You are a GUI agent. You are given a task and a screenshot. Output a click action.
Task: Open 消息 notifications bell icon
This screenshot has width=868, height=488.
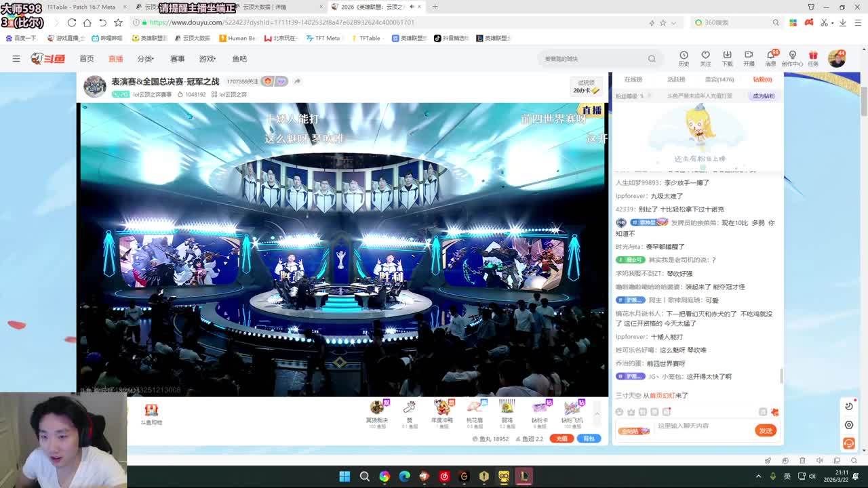click(770, 58)
